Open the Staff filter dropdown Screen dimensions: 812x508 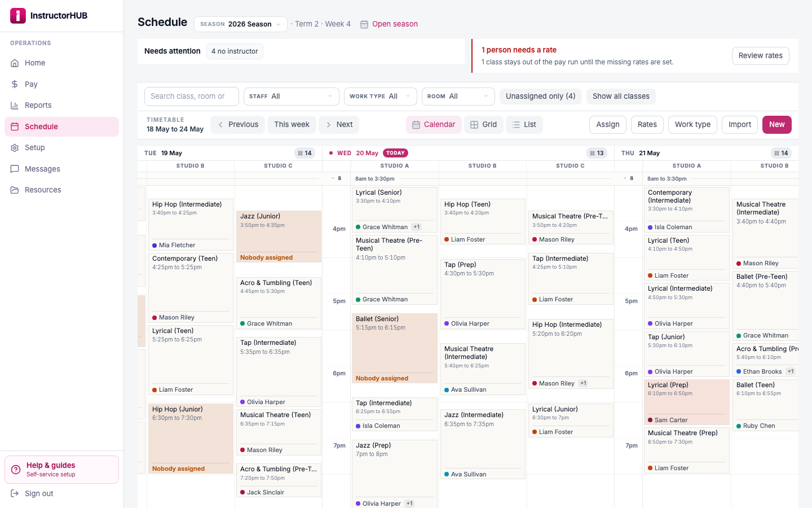[291, 97]
